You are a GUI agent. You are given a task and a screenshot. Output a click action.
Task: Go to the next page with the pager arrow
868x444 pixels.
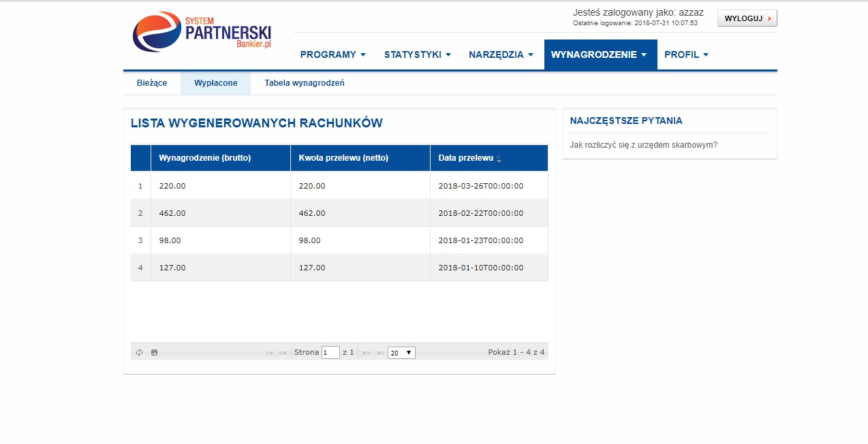pyautogui.click(x=367, y=353)
